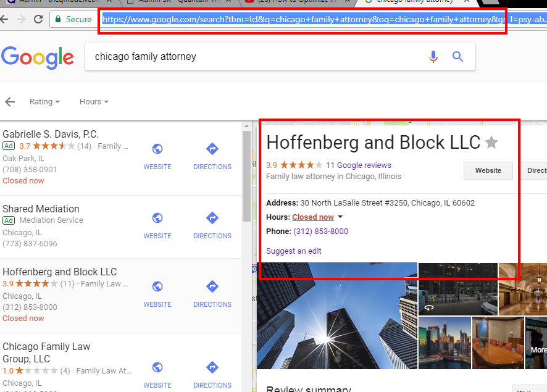Visit the website for Gabrielle S. Davis, P.C.
The width and height of the screenshot is (547, 392).
click(157, 157)
